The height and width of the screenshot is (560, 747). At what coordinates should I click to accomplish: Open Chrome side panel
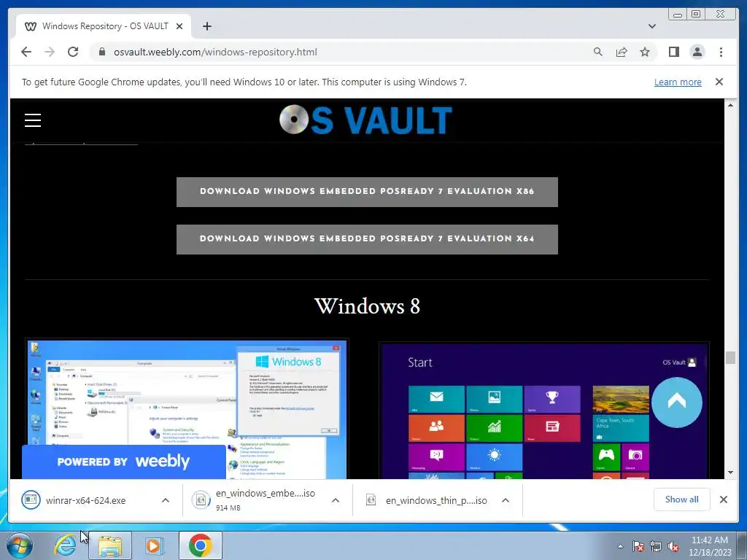(673, 52)
